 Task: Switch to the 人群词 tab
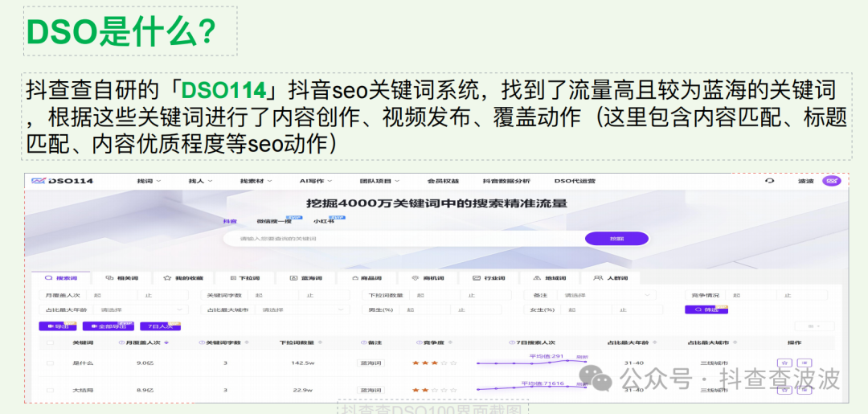point(612,278)
